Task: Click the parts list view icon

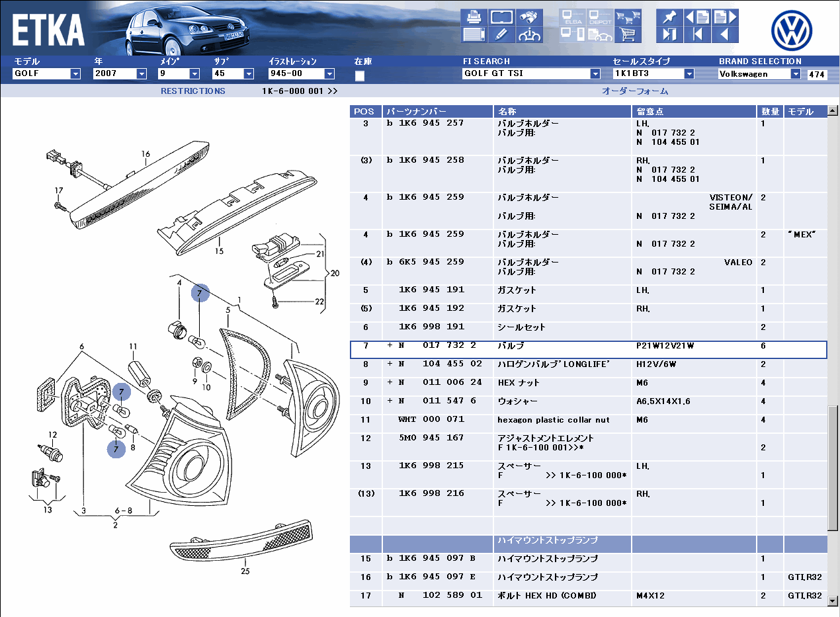Action: (x=474, y=34)
